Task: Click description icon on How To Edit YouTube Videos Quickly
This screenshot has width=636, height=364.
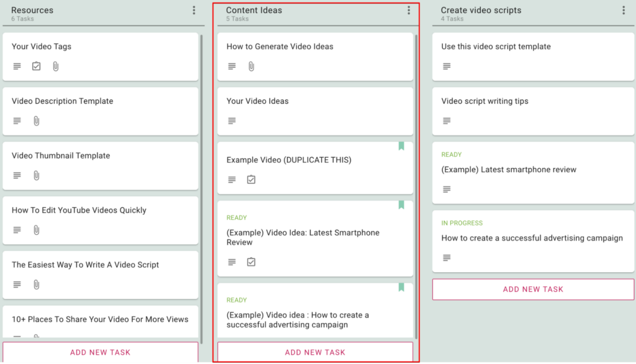Action: pos(17,230)
